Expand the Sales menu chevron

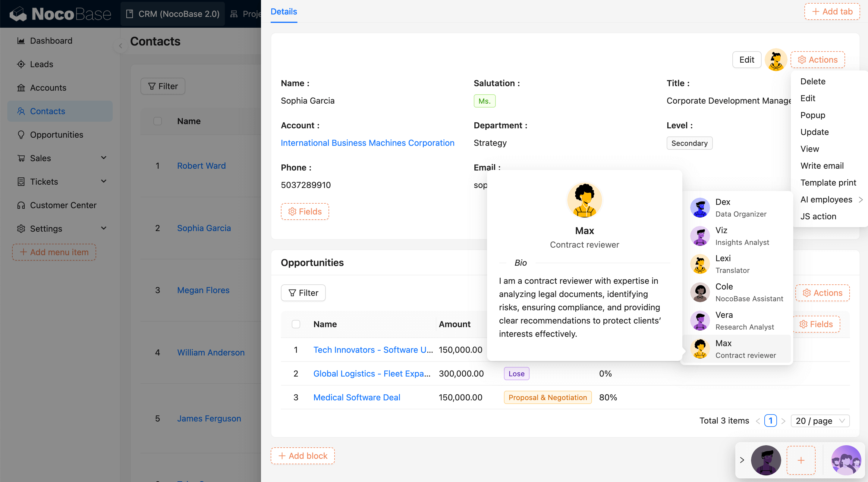coord(104,158)
